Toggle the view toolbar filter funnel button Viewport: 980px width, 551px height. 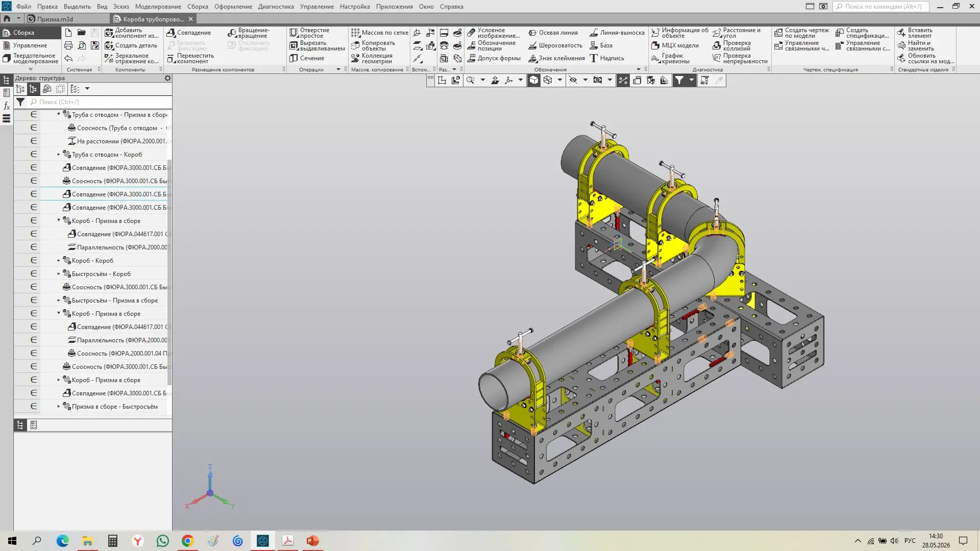[679, 80]
